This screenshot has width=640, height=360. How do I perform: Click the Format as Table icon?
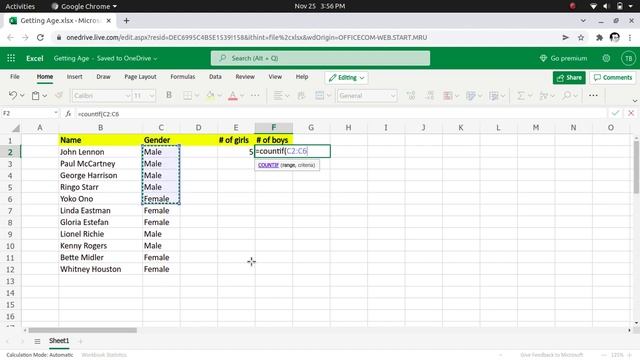pyautogui.click(x=471, y=96)
